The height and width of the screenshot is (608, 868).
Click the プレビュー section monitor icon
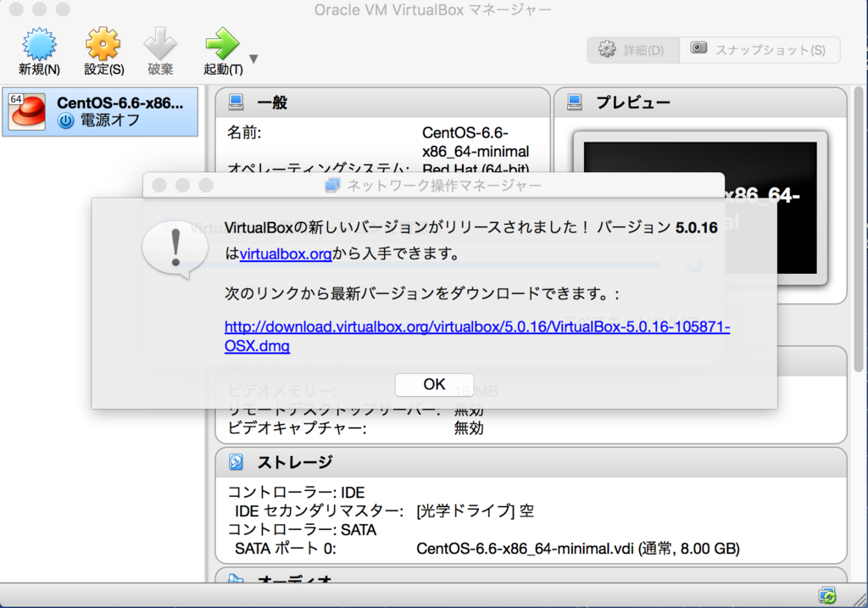575,102
